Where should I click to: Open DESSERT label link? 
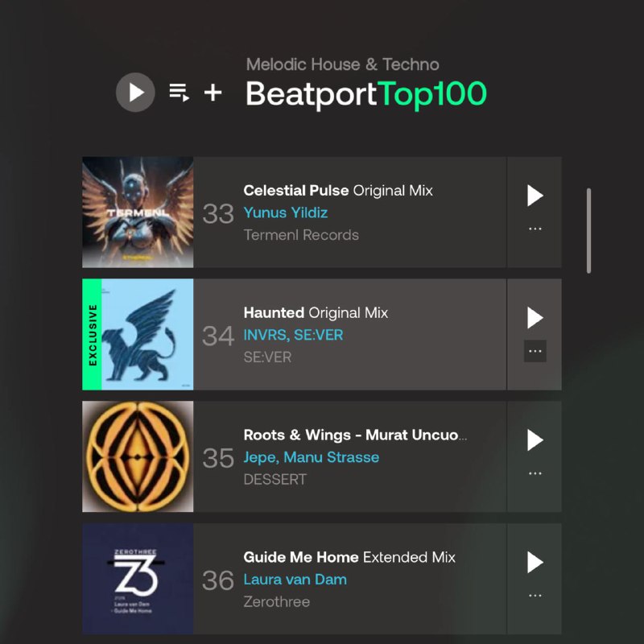[x=275, y=479]
